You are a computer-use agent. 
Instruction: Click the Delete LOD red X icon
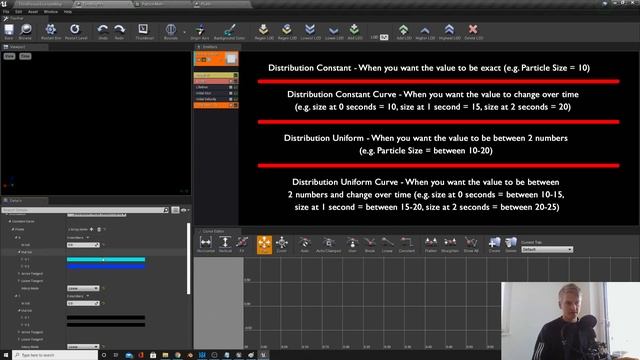pyautogui.click(x=473, y=30)
